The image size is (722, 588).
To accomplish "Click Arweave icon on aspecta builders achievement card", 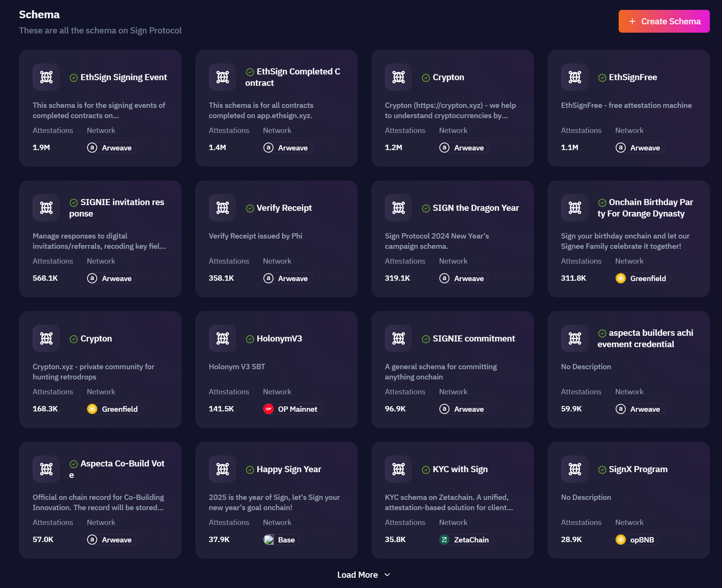I will coord(621,409).
